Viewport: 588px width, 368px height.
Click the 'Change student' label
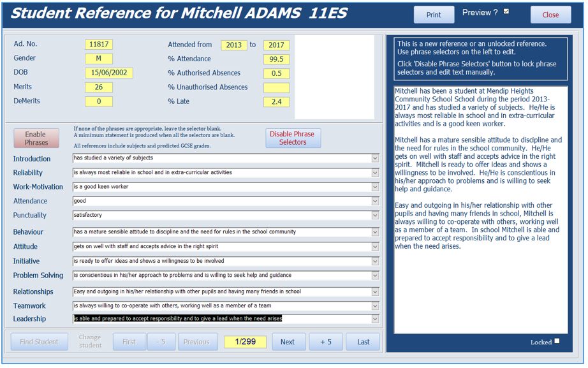pos(90,341)
